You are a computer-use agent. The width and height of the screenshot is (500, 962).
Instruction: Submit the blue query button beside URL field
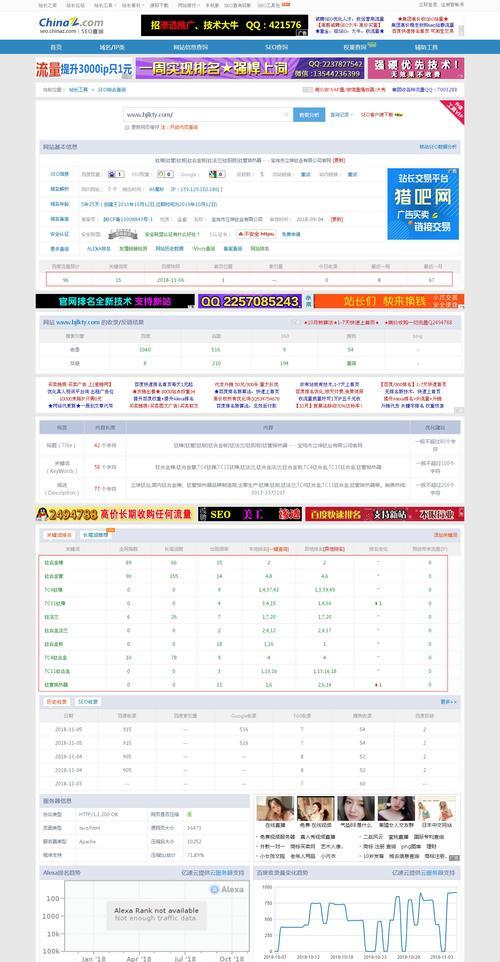click(309, 115)
